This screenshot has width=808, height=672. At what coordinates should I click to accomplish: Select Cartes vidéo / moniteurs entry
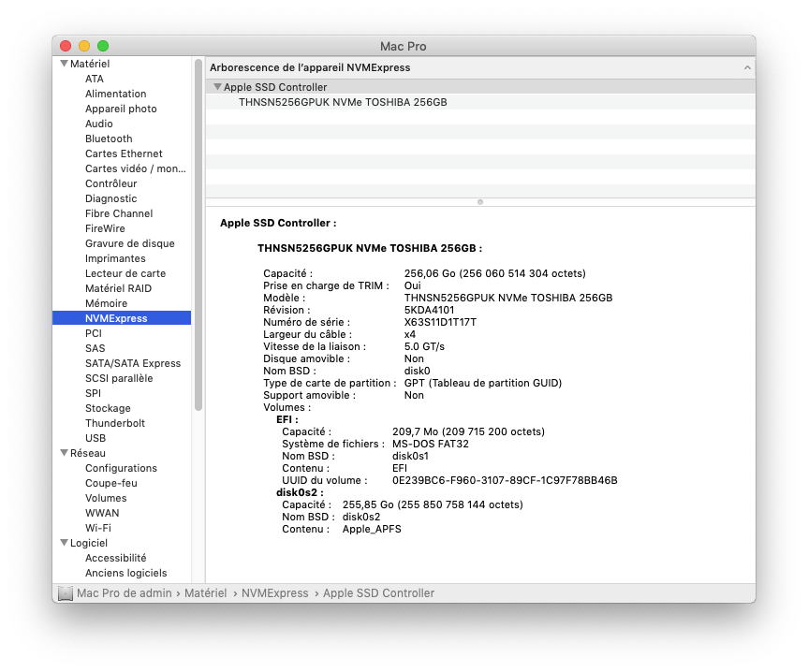click(x=136, y=168)
